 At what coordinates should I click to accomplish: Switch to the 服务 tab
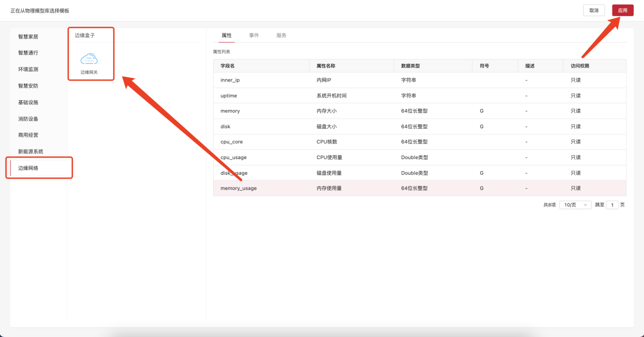pyautogui.click(x=281, y=35)
